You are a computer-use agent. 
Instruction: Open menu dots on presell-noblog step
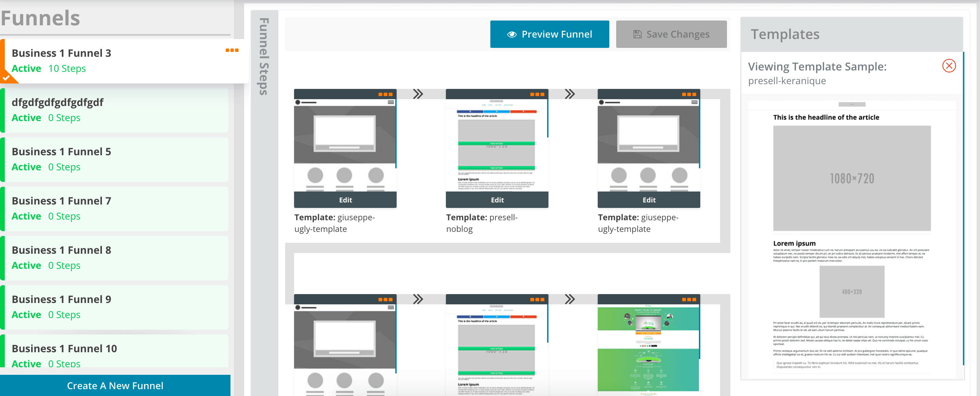[537, 94]
